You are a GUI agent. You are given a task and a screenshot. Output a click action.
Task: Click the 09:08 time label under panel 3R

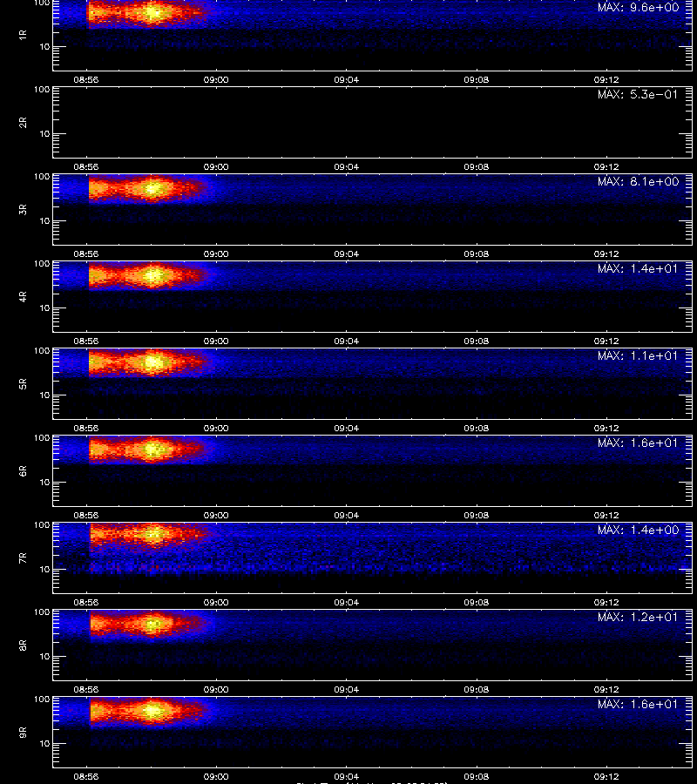point(477,253)
